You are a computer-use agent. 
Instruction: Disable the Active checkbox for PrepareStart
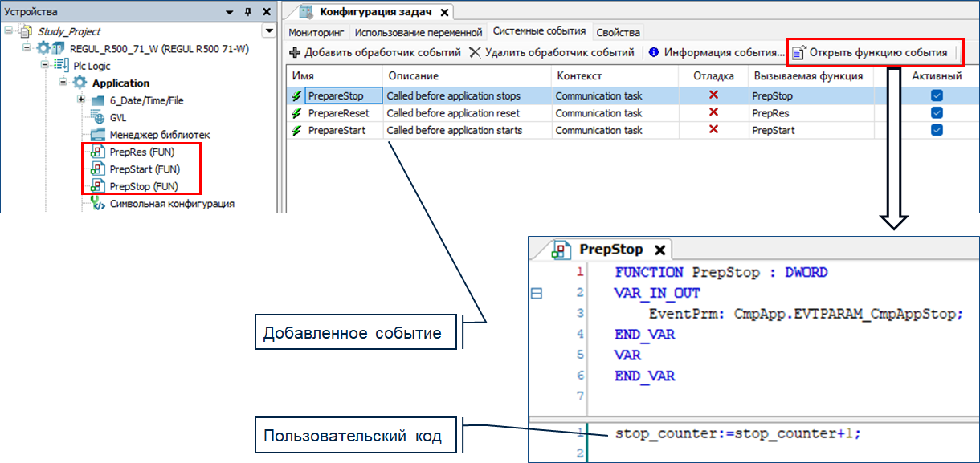point(937,130)
